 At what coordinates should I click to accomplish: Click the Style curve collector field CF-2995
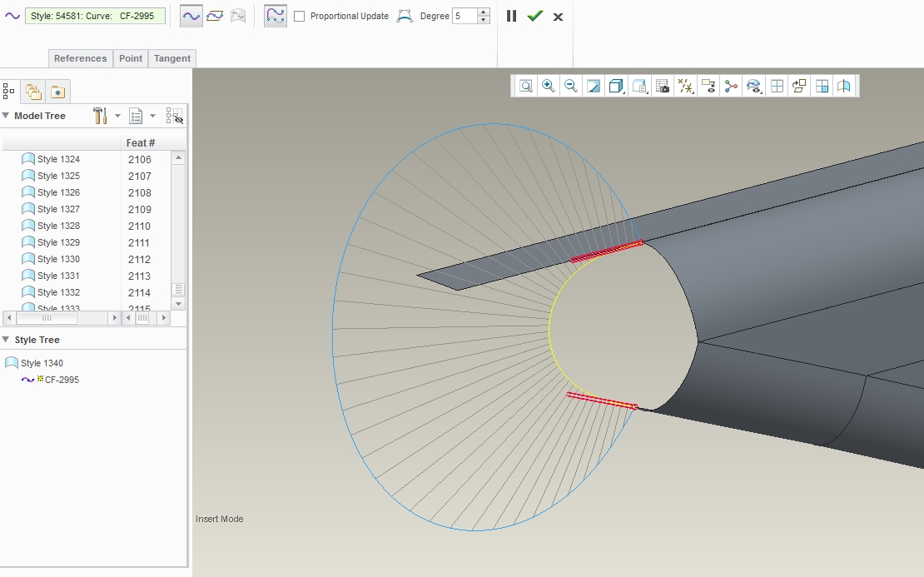click(x=95, y=16)
